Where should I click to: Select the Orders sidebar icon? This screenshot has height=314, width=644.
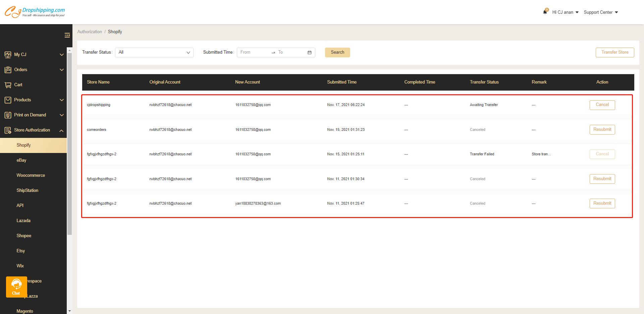(x=8, y=69)
